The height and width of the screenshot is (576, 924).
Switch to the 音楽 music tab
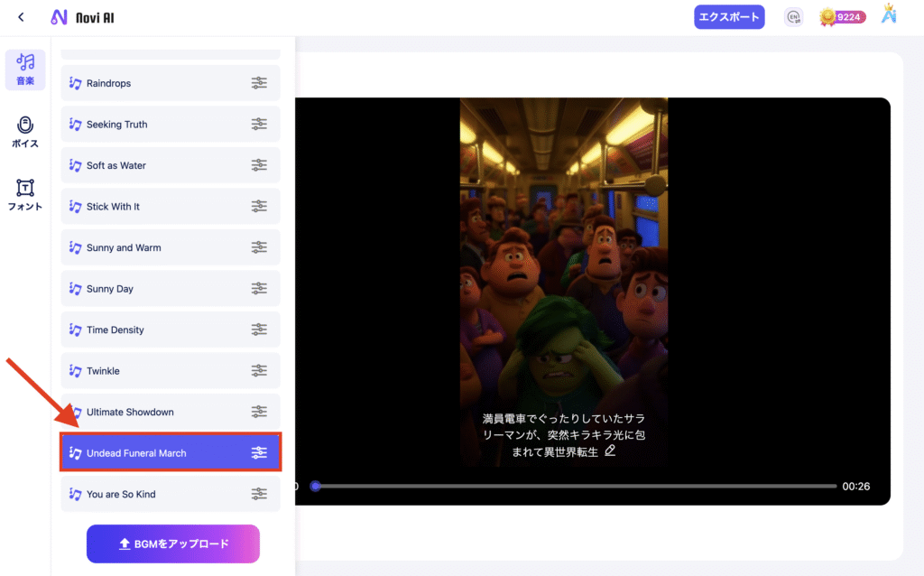coord(25,69)
